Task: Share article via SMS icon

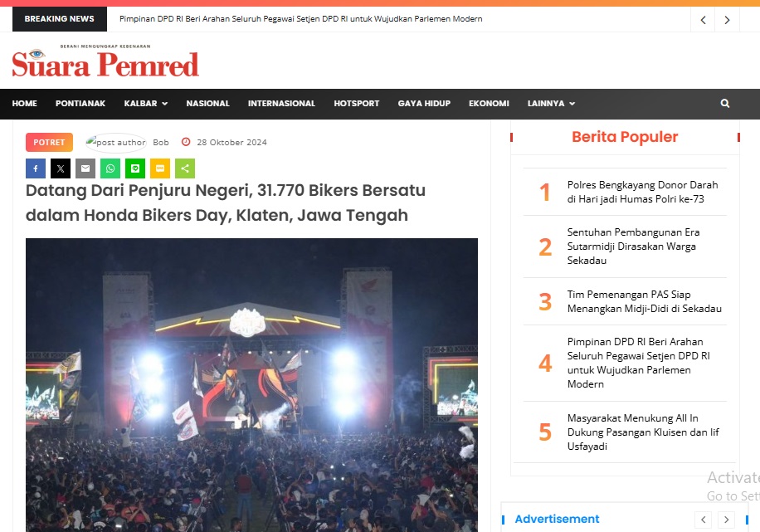Action: (160, 168)
